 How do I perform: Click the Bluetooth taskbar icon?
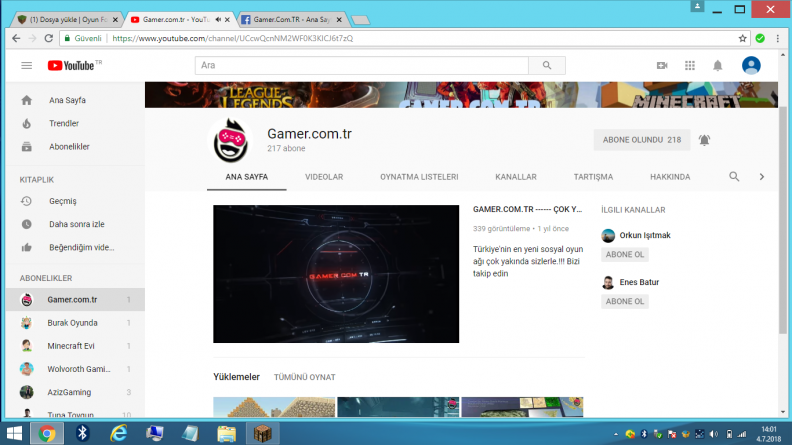82,433
